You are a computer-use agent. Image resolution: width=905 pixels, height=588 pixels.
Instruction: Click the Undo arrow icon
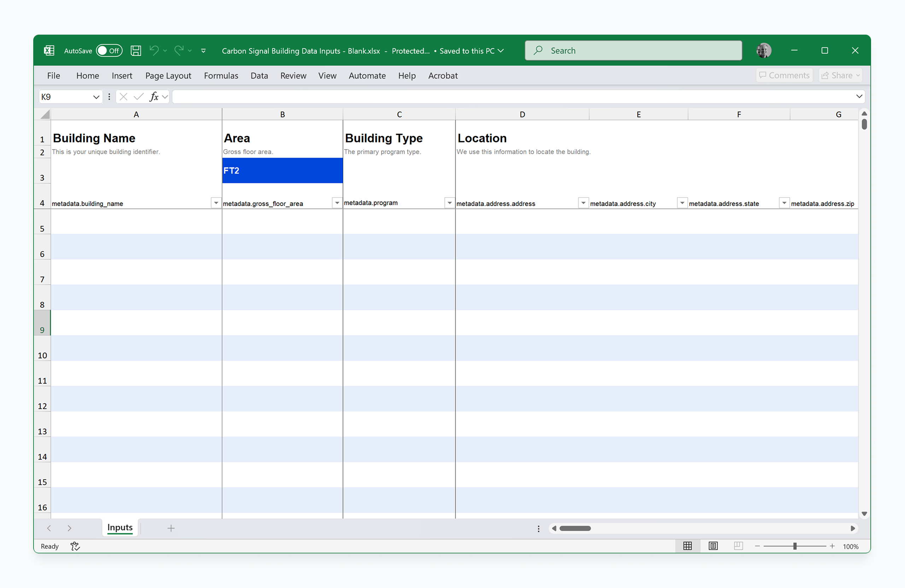pos(154,51)
